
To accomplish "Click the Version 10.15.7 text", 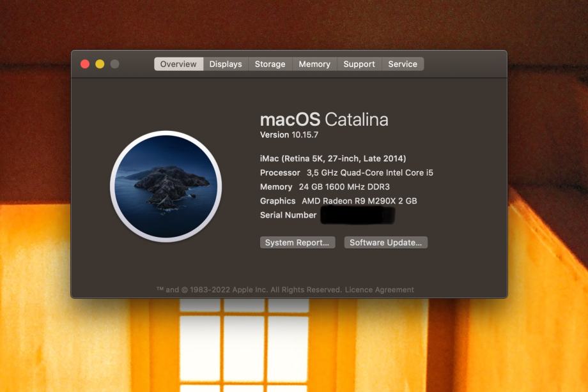I will [x=289, y=135].
